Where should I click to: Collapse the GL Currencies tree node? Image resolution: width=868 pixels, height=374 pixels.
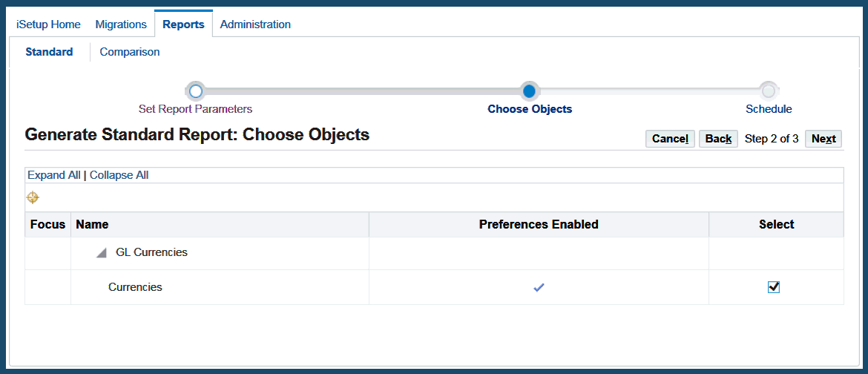pyautogui.click(x=102, y=253)
